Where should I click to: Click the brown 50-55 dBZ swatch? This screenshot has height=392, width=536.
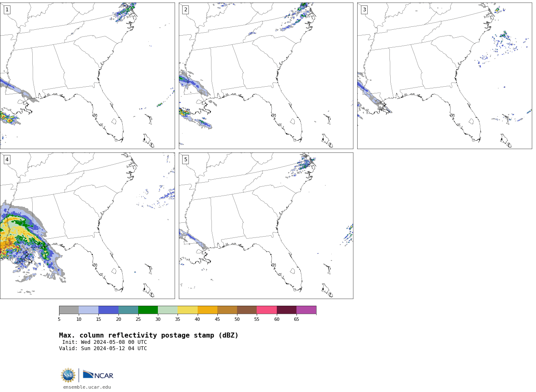point(247,310)
